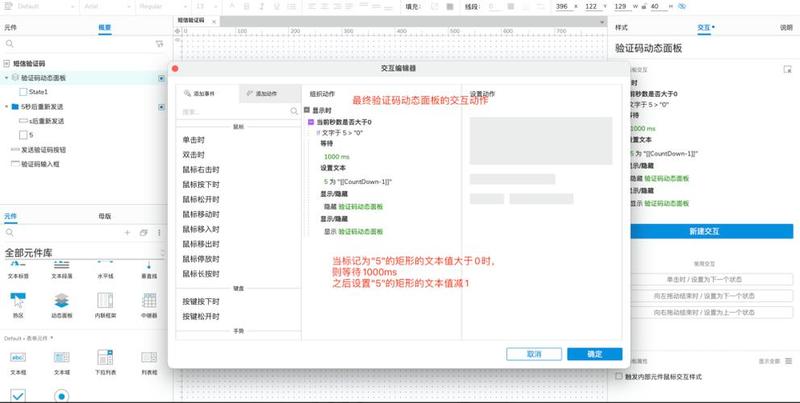Toggle interaction marker for 验证码动态面板 row
The height and width of the screenshot is (403, 800).
pyautogui.click(x=161, y=78)
